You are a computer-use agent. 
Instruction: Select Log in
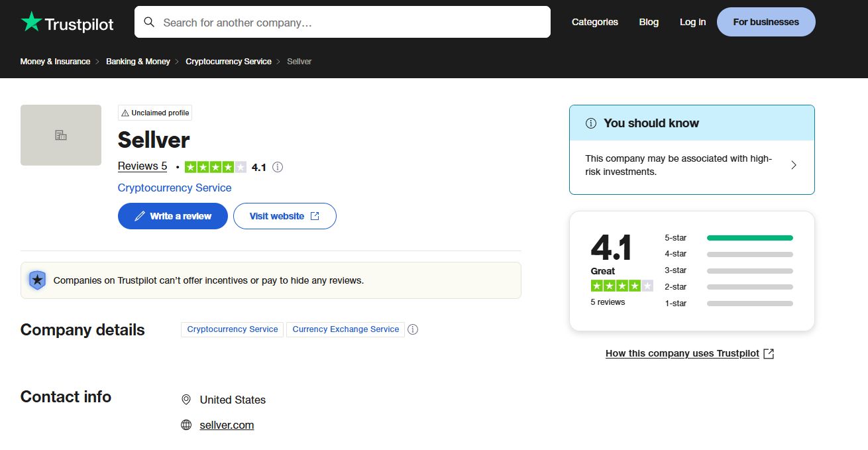692,22
